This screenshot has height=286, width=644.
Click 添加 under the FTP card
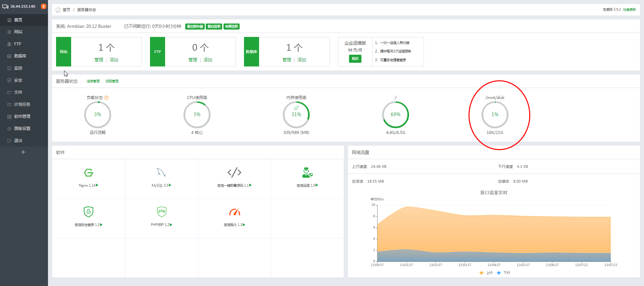(208, 60)
